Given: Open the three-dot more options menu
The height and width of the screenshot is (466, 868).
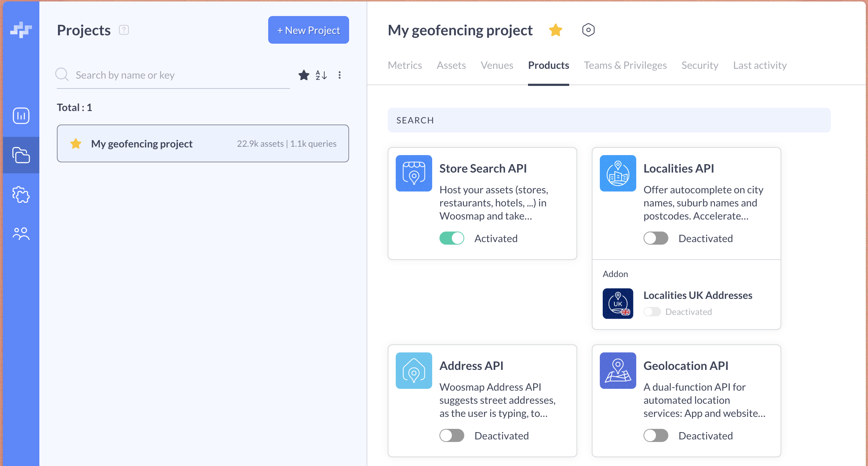Looking at the screenshot, I should point(340,75).
